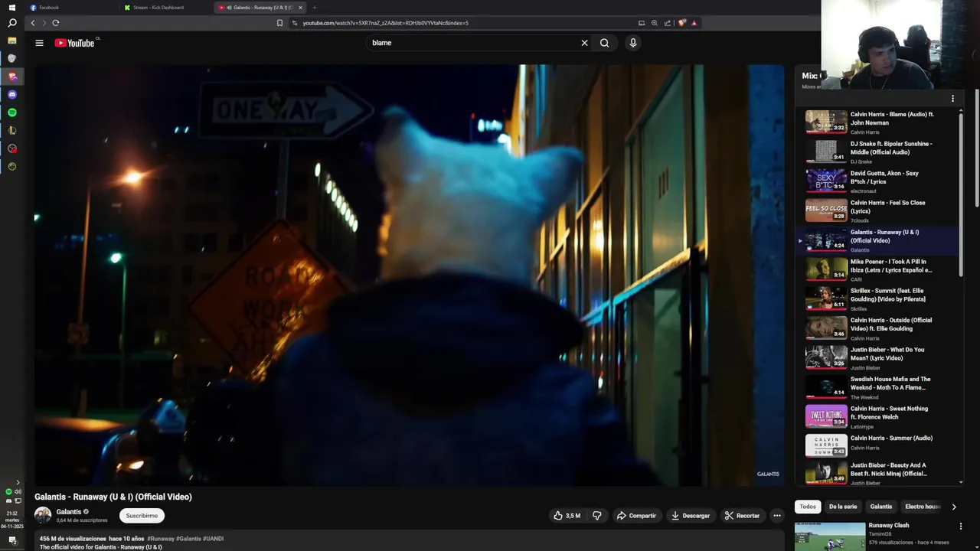
Task: Clear the search box with the X icon
Action: (x=584, y=43)
